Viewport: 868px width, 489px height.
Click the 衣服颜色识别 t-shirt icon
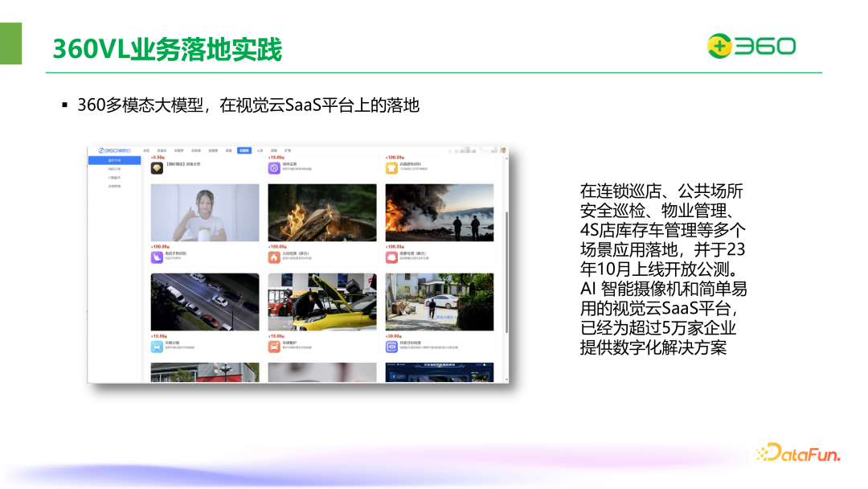pyautogui.click(x=392, y=168)
